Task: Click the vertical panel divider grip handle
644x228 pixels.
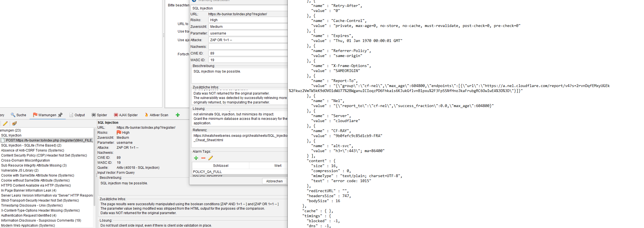Action: click(164, 35)
